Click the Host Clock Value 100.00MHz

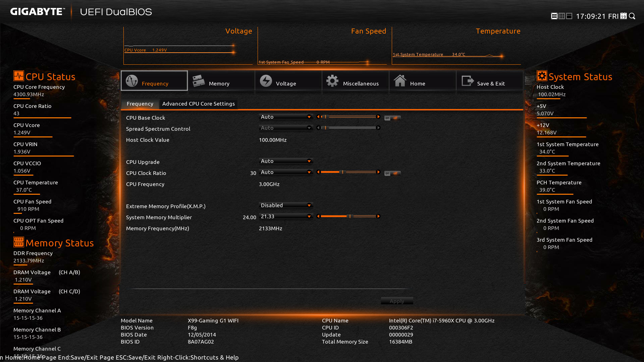(273, 140)
